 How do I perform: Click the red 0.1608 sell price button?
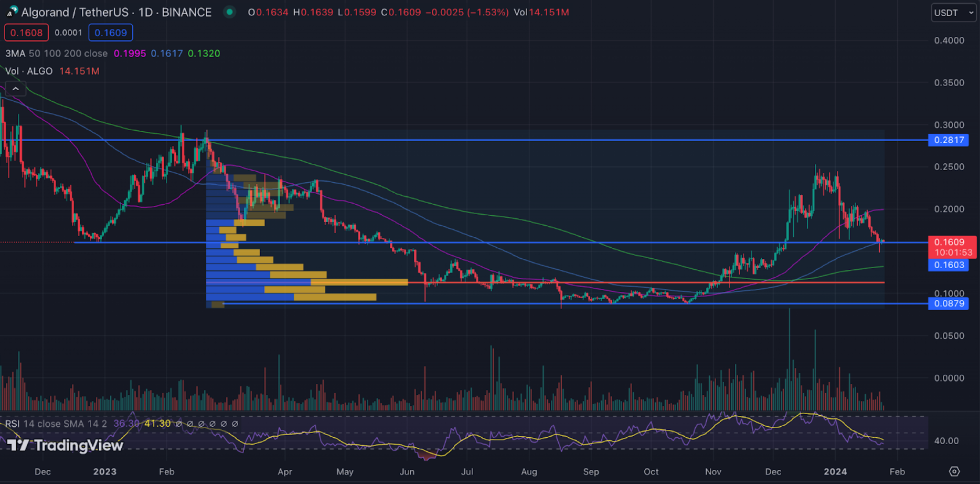tap(26, 33)
